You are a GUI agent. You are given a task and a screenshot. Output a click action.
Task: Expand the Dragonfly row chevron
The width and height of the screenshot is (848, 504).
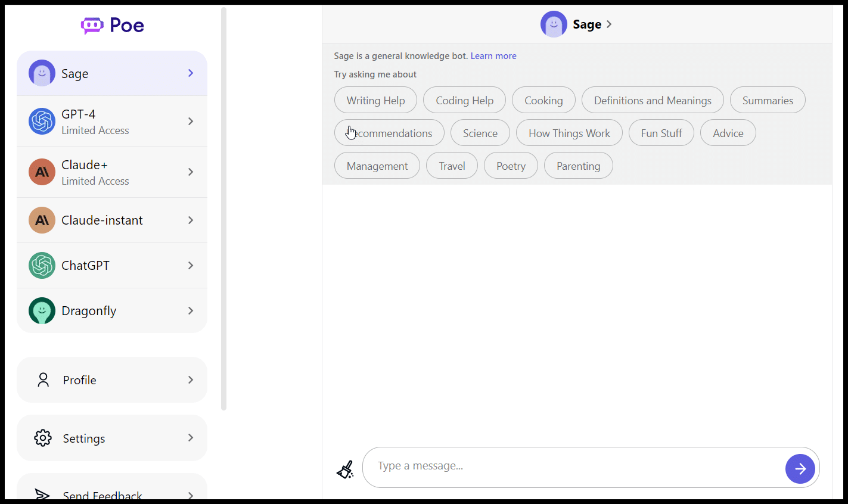coord(191,311)
